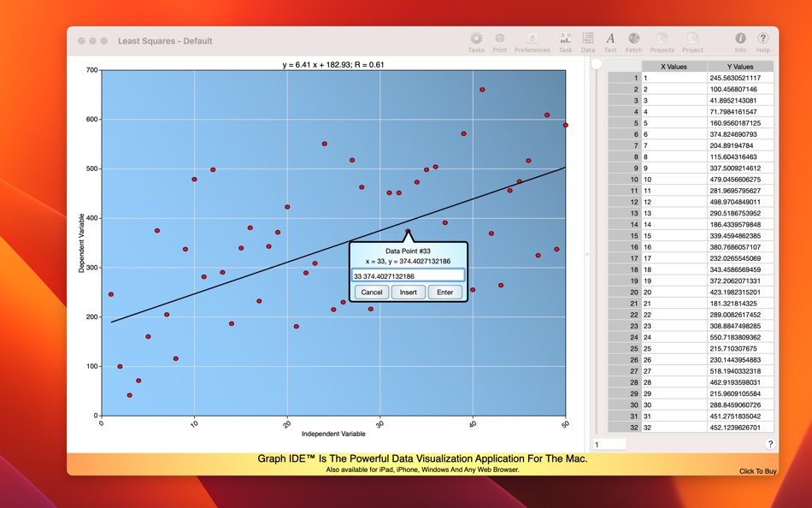Click the row number field below table

point(609,444)
